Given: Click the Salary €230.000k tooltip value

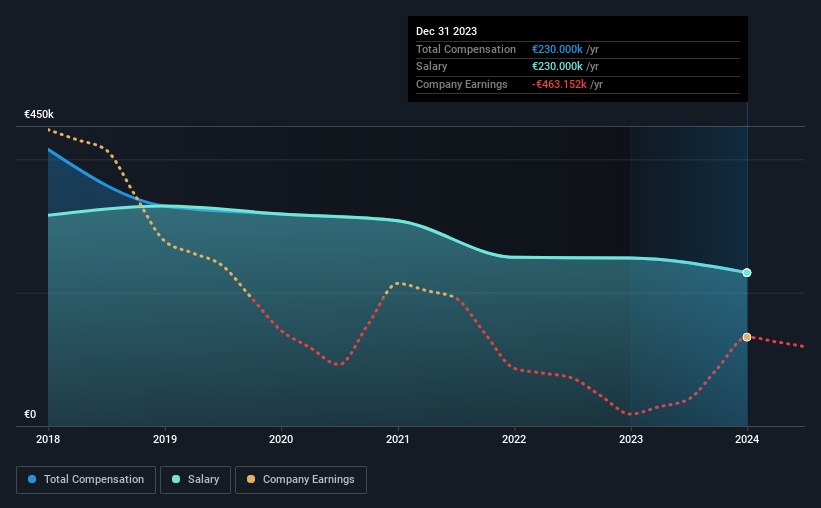Looking at the screenshot, I should 557,67.
